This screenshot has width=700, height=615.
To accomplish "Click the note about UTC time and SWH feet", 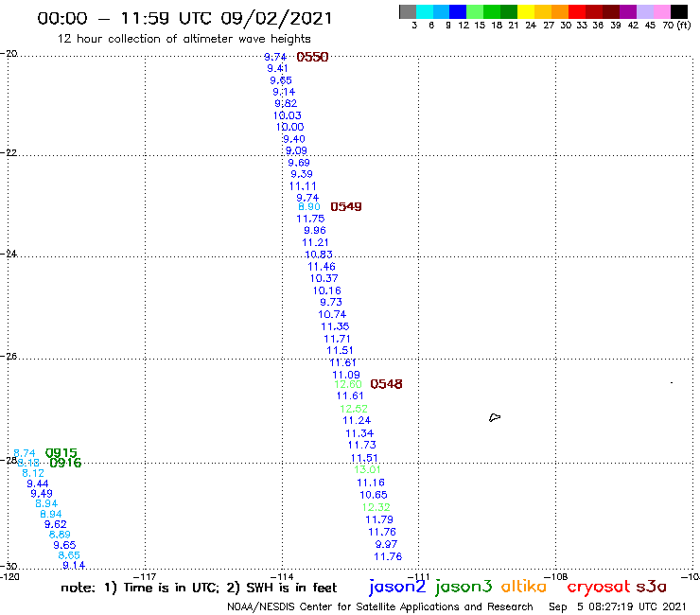I will click(199, 588).
